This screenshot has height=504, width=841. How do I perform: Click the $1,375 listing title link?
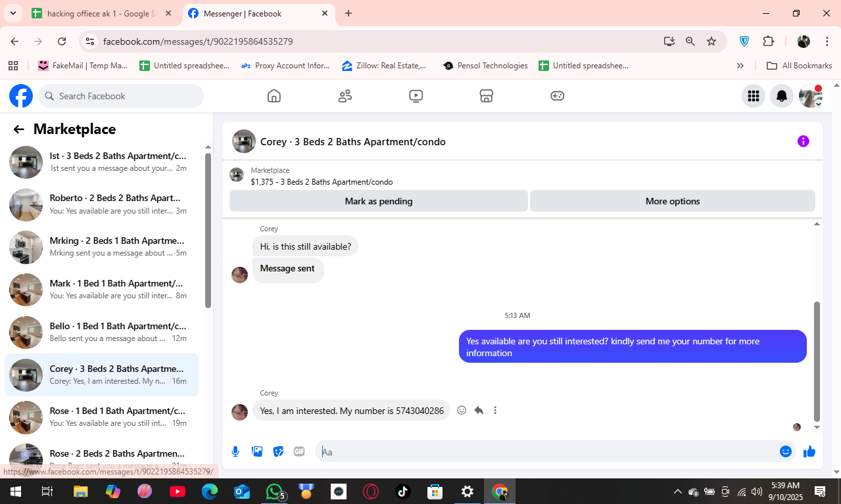(x=322, y=182)
